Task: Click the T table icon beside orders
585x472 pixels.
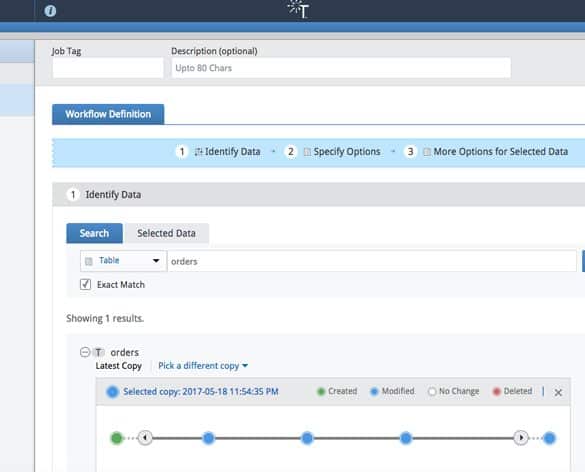Action: click(x=98, y=352)
